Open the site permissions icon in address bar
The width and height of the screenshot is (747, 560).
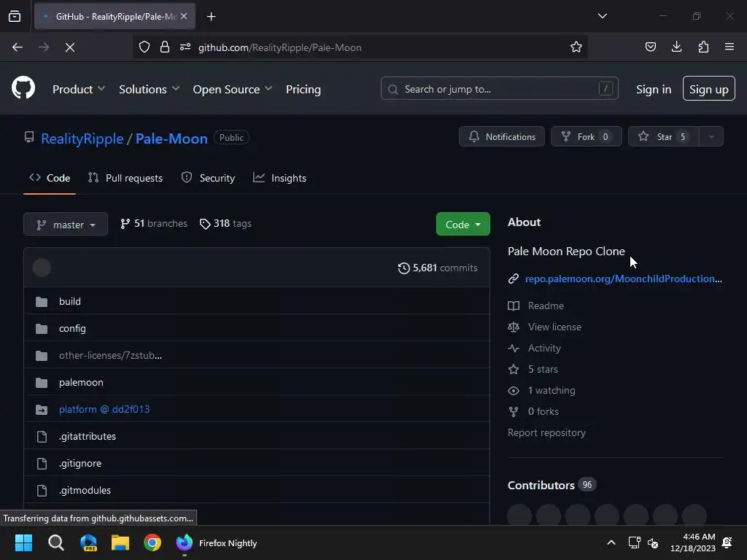(x=185, y=47)
